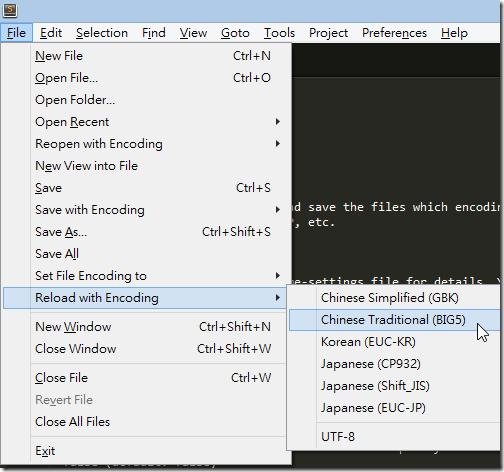
Task: Choose Japanese (EUC-JP) encoding
Action: pos(394,408)
